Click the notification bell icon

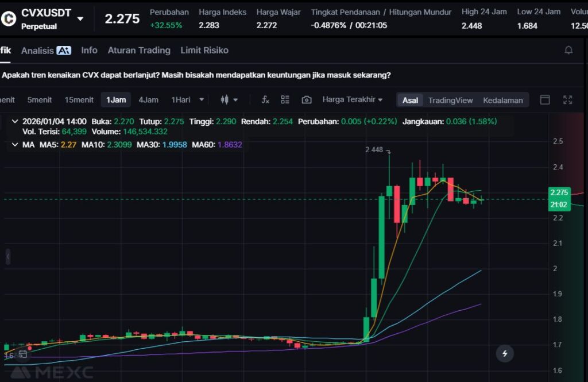click(x=568, y=51)
